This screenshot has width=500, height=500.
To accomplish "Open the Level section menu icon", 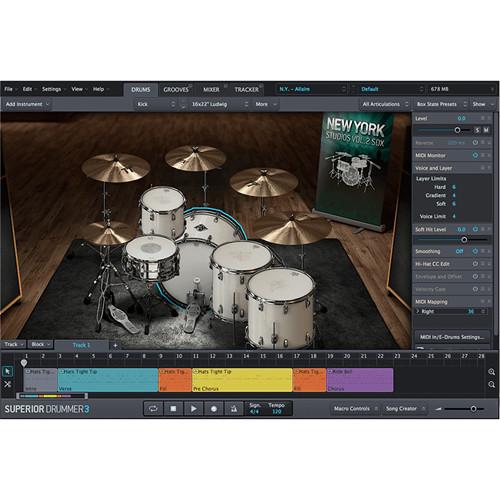I will [482, 118].
